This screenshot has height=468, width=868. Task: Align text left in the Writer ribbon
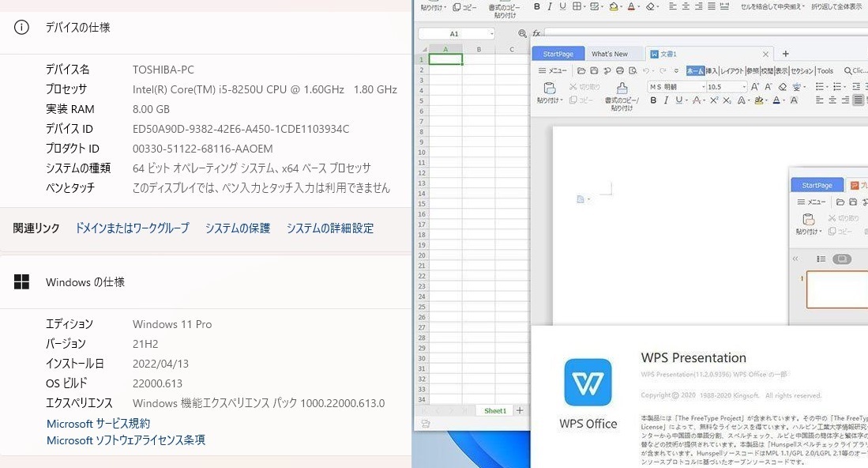[x=820, y=100]
